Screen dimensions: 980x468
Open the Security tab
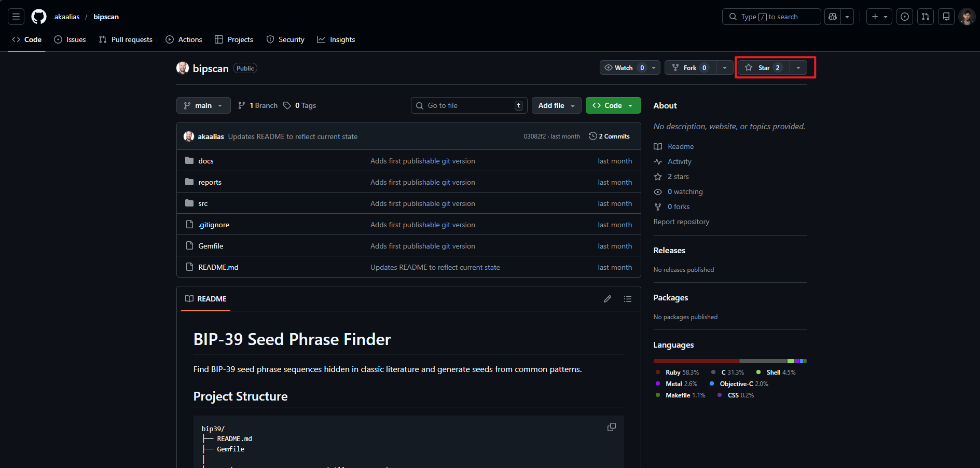pyautogui.click(x=285, y=39)
